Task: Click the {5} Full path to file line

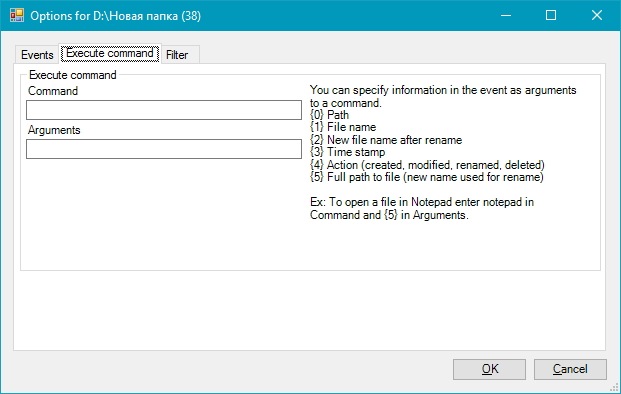Action: click(x=427, y=177)
